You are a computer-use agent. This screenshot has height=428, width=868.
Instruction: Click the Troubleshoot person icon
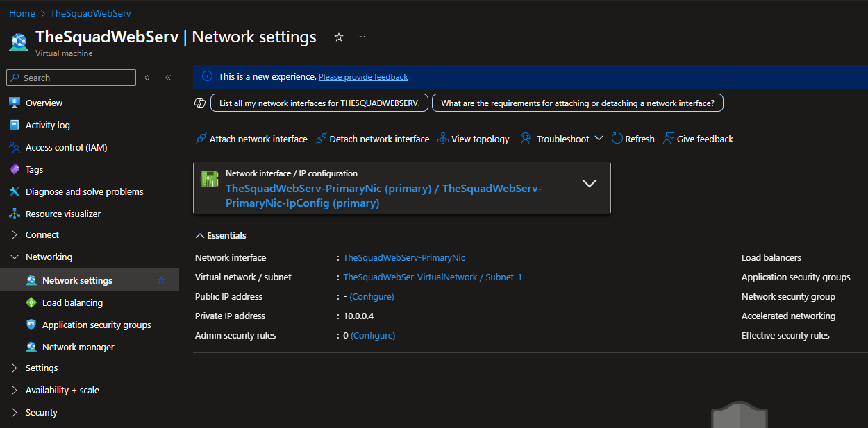[526, 139]
